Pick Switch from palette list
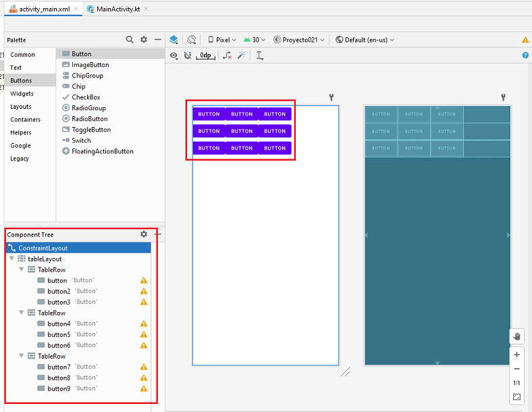The height and width of the screenshot is (412, 532). click(x=111, y=140)
